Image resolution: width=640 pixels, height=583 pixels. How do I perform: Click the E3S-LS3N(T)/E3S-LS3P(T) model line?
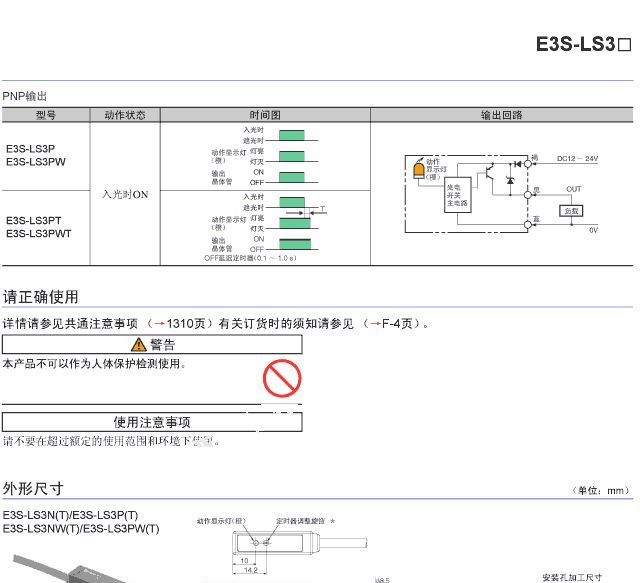point(70,515)
